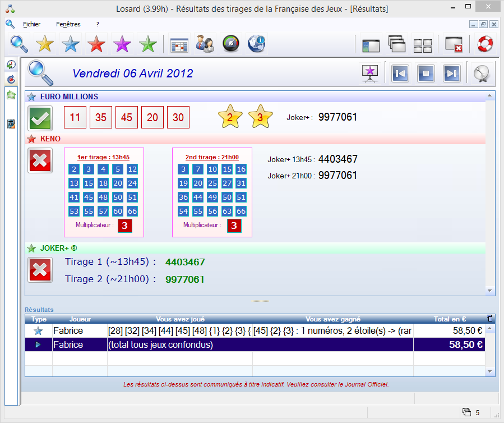Image resolution: width=504 pixels, height=423 pixels.
Task: Click the splitter grip above Résultats
Action: 260,301
